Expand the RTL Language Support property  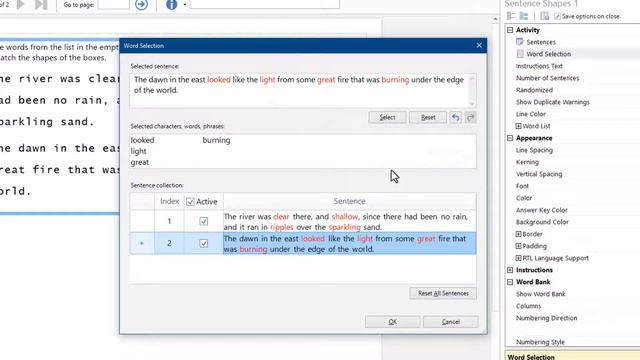518,258
